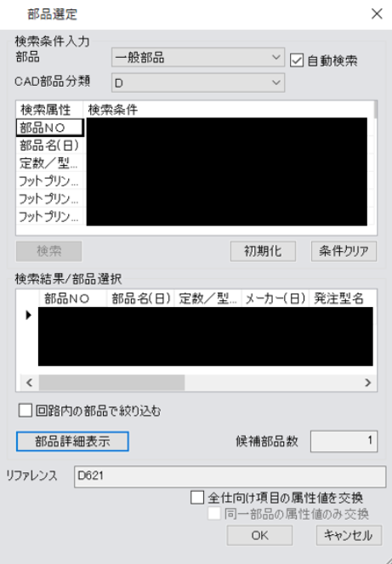This screenshot has height=564, width=392.
Task: Expand the CAD部品分類 dropdown
Action: pos(198,83)
